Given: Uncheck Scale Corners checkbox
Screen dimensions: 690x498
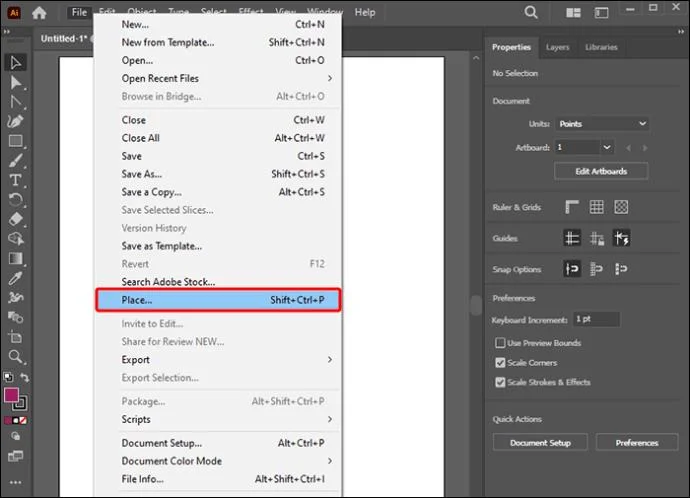Looking at the screenshot, I should coord(500,363).
